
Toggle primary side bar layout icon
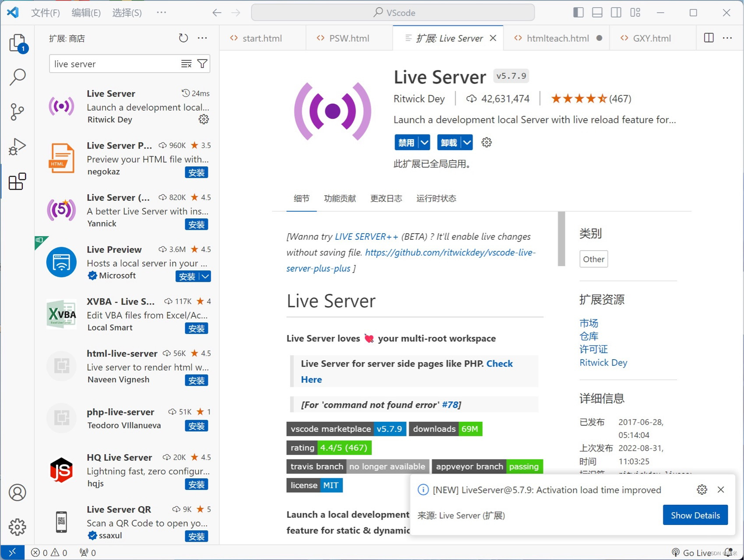578,12
